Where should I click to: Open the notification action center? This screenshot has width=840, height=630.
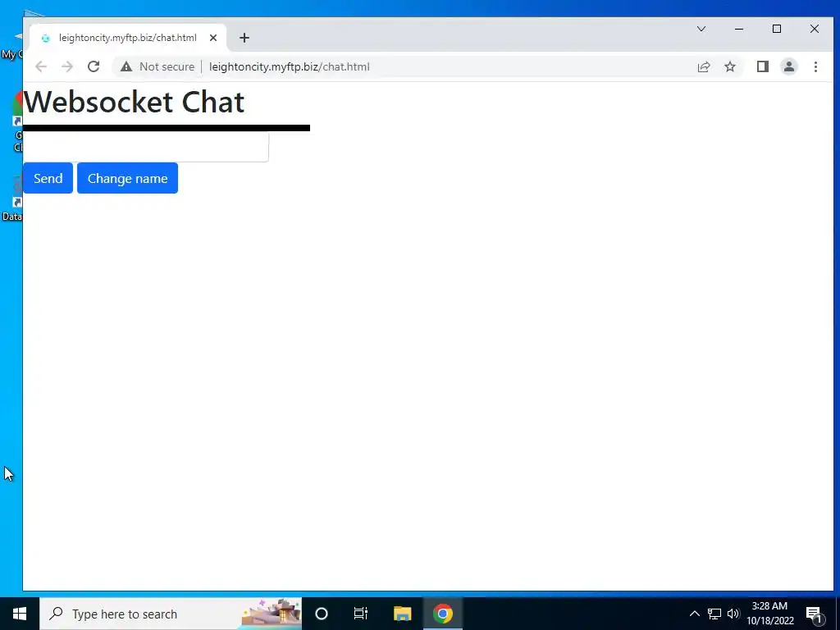coord(814,614)
